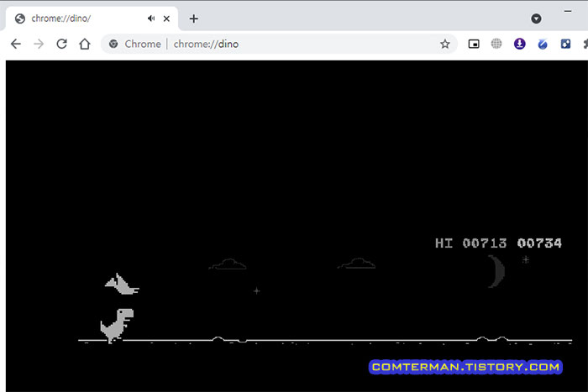Minimize the browser window
Viewport: 588px width, 392px height.
pyautogui.click(x=568, y=12)
